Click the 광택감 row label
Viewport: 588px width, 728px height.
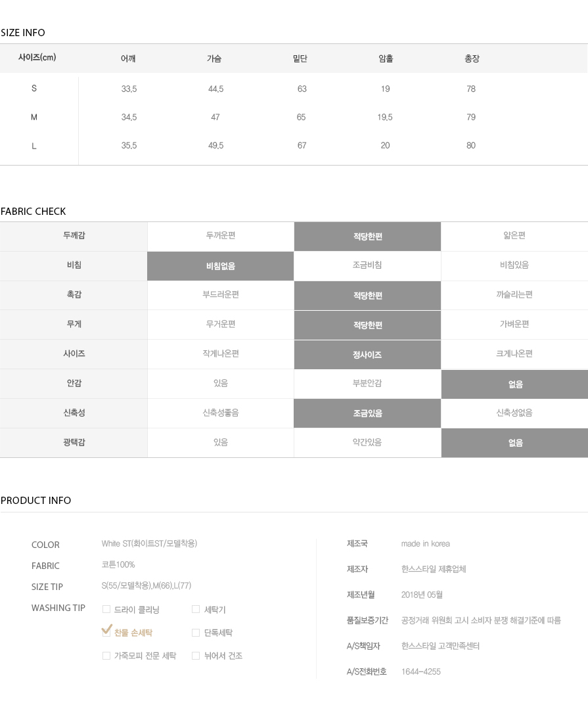[74, 442]
